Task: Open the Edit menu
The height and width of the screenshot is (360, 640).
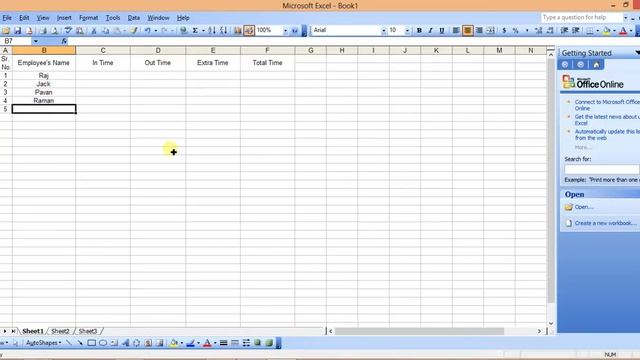Action: [x=24, y=18]
